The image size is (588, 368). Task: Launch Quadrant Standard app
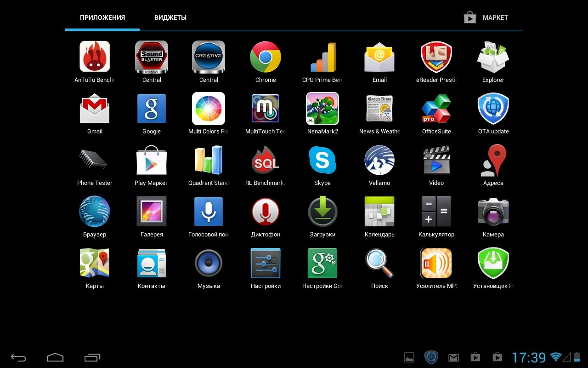point(209,160)
